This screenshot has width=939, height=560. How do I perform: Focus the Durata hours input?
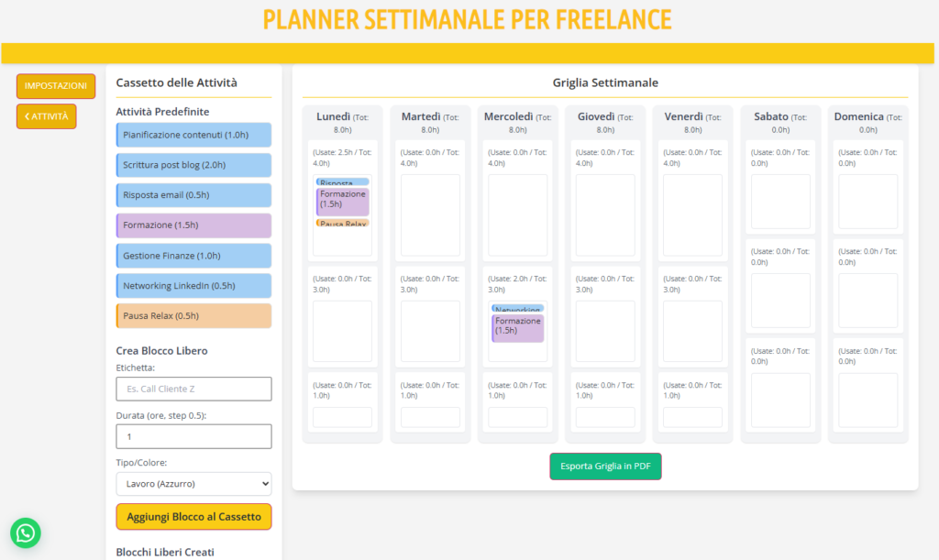(x=193, y=436)
